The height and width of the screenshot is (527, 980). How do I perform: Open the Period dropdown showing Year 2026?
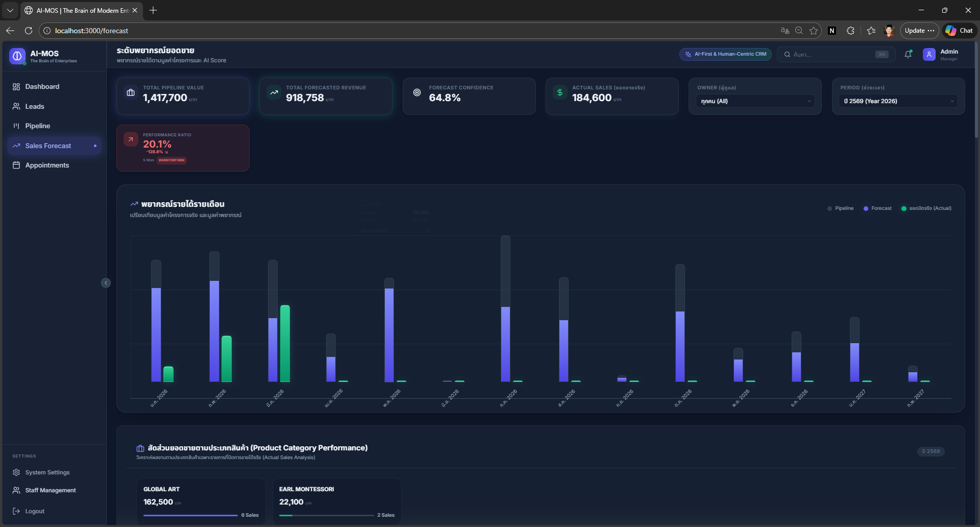[x=898, y=101]
